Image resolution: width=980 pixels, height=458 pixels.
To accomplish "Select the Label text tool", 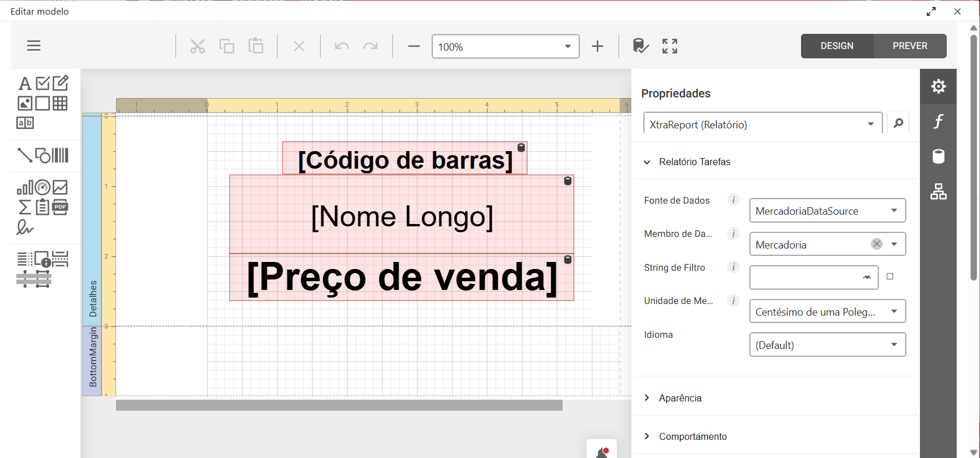I will (x=24, y=84).
